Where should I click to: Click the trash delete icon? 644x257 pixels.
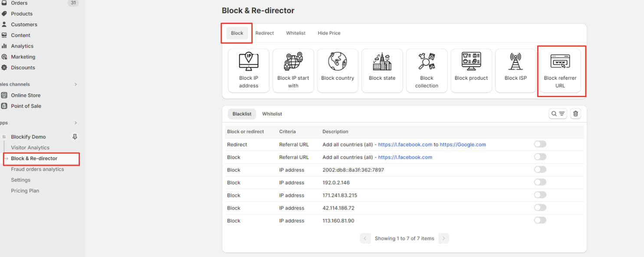tap(575, 114)
